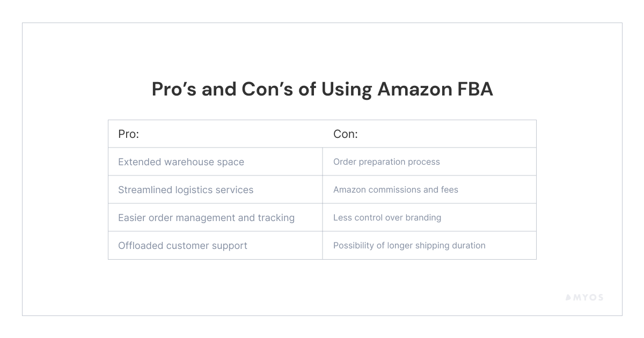Click the MYOS logo icon
The height and width of the screenshot is (338, 644).
569,297
